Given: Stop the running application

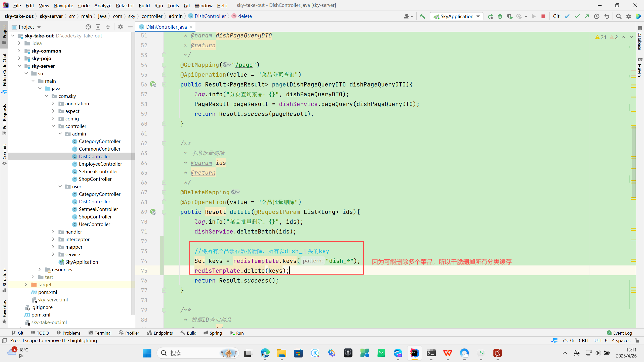Looking at the screenshot, I should click(x=543, y=16).
